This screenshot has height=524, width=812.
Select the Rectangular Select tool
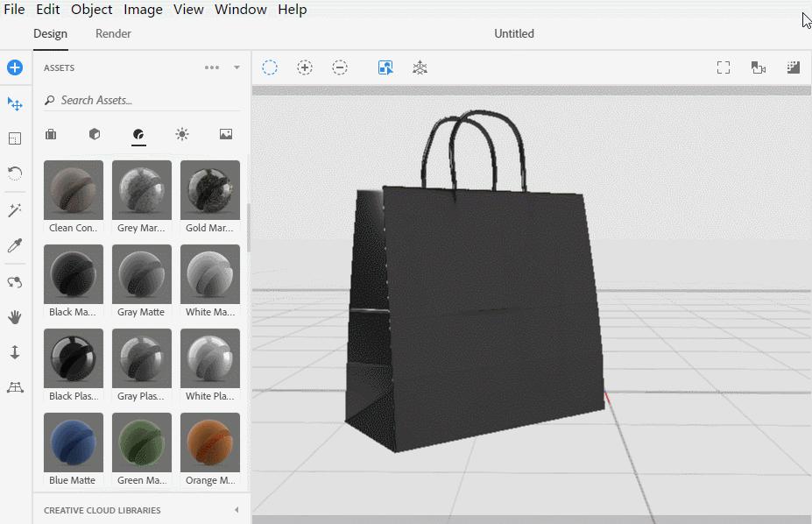pyautogui.click(x=14, y=138)
